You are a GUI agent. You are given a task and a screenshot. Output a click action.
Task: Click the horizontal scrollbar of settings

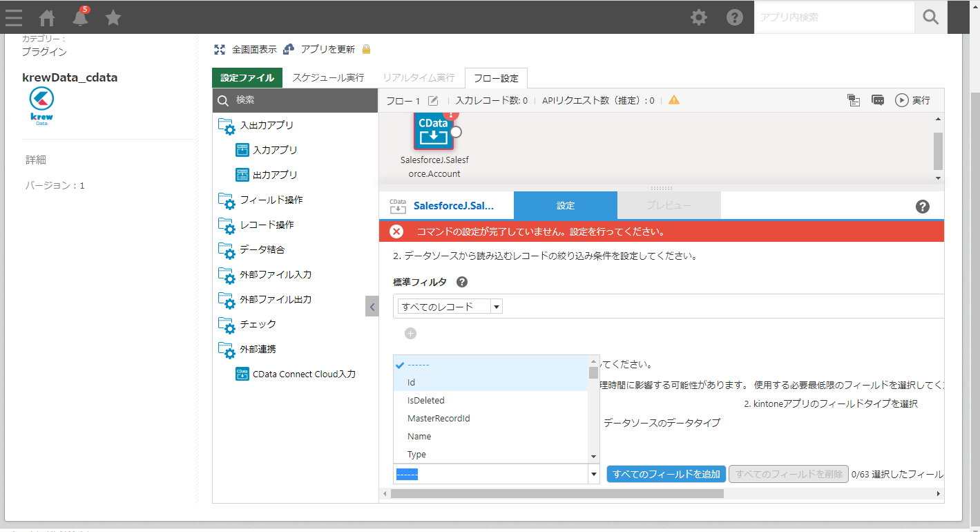click(557, 494)
